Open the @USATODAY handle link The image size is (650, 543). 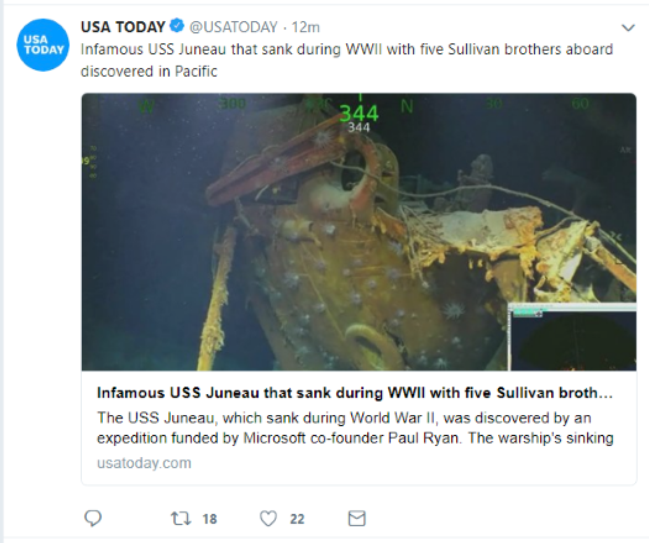point(233,27)
